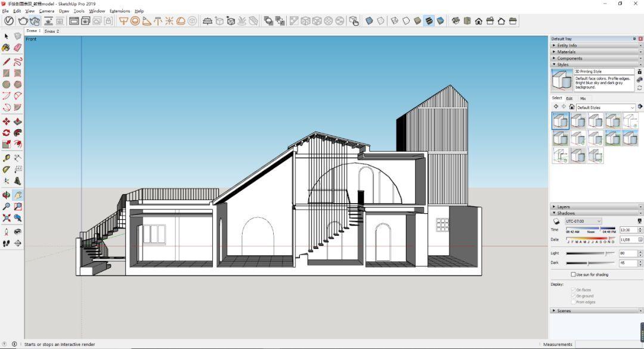Adjust the shadow Date slider
Screen dimensions: 644x349
590,238
